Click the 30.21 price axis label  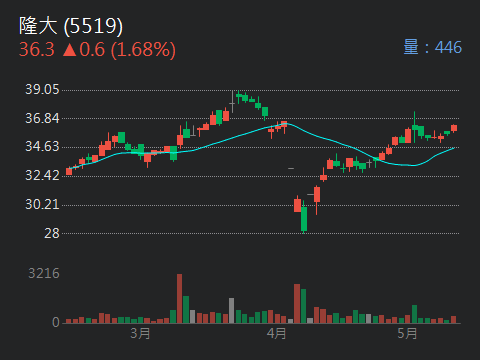click(x=42, y=204)
